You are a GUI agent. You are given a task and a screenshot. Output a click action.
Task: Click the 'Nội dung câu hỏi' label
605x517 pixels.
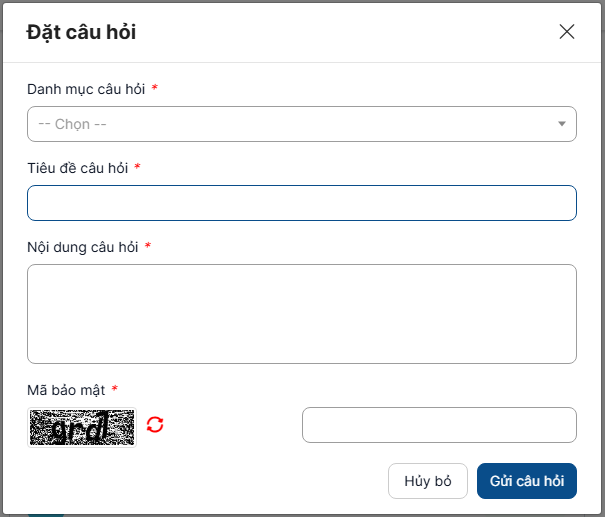tap(82, 246)
